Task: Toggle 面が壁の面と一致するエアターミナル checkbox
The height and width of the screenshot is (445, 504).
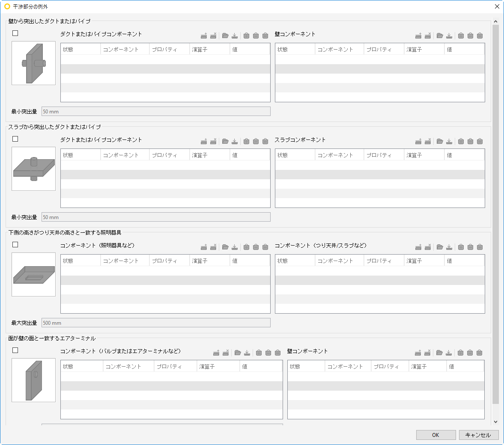Action: (15, 350)
